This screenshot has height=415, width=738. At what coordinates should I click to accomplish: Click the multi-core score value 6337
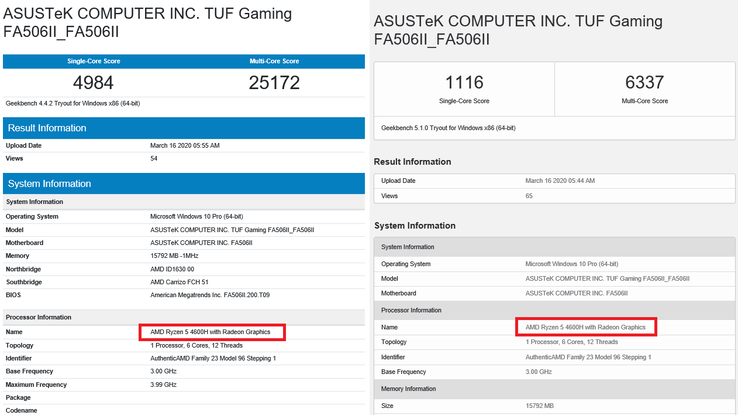point(644,82)
